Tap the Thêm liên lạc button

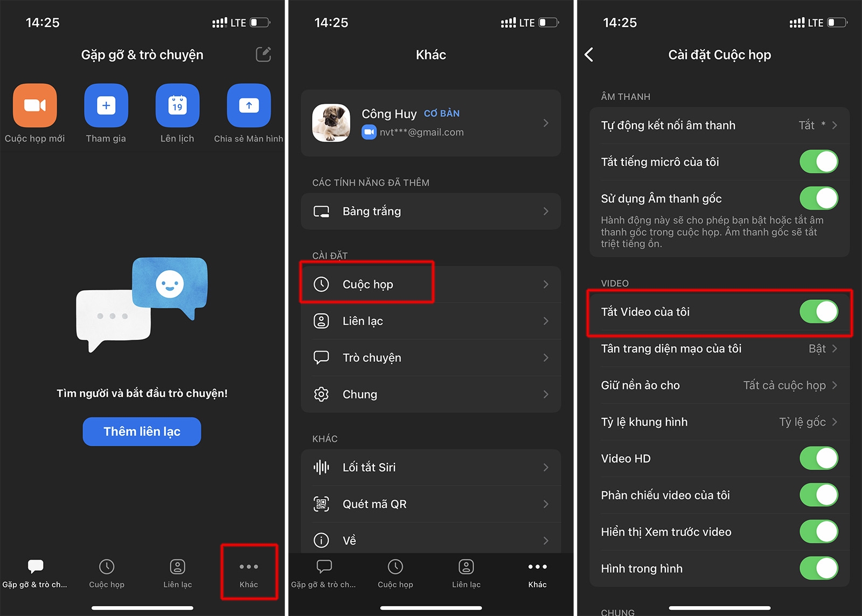coord(142,431)
